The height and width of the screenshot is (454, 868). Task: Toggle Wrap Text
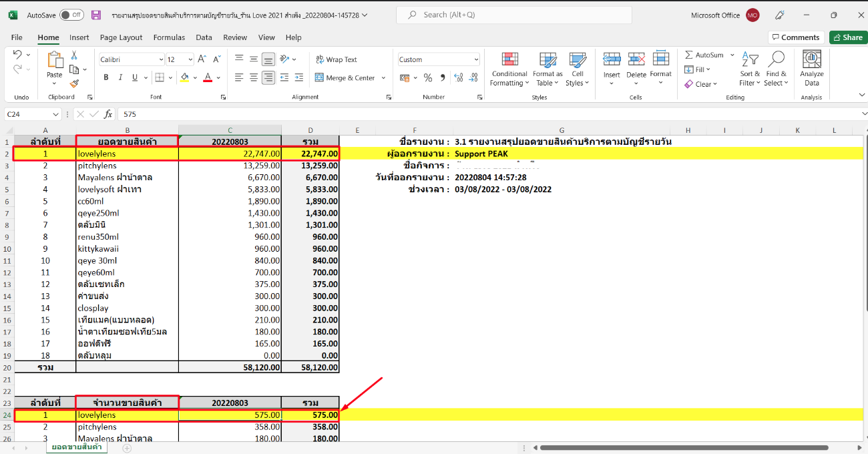point(337,59)
